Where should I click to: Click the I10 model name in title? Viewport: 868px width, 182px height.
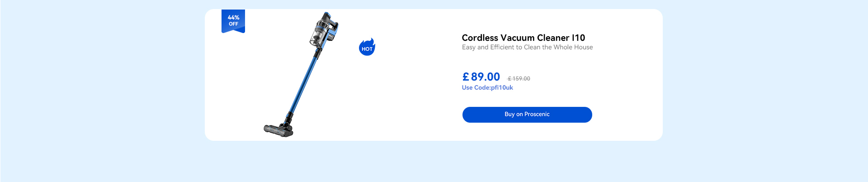click(x=579, y=38)
